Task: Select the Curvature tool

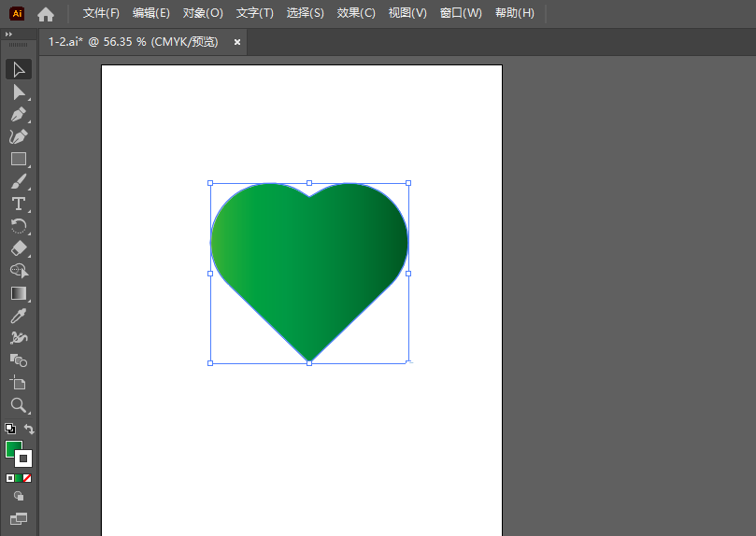Action: click(18, 137)
